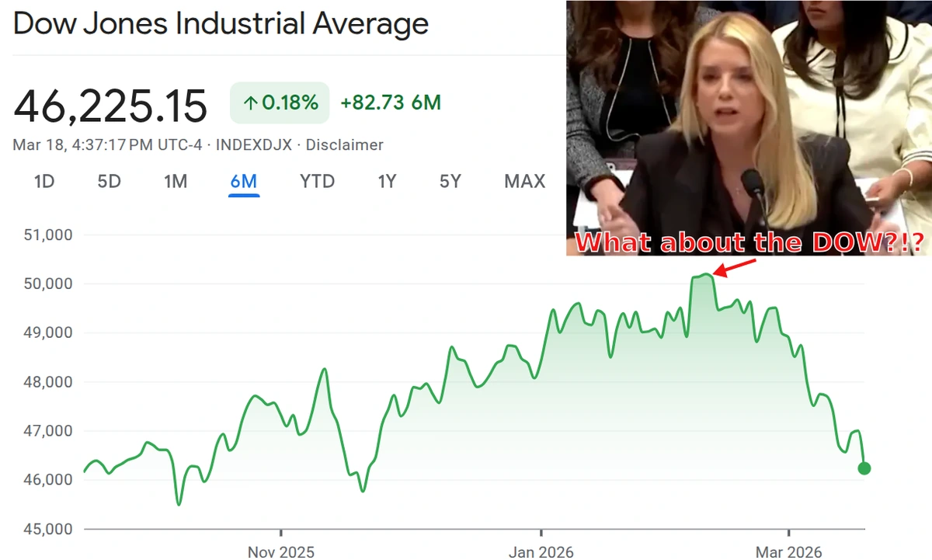Open the 1Y time range

coord(387,182)
